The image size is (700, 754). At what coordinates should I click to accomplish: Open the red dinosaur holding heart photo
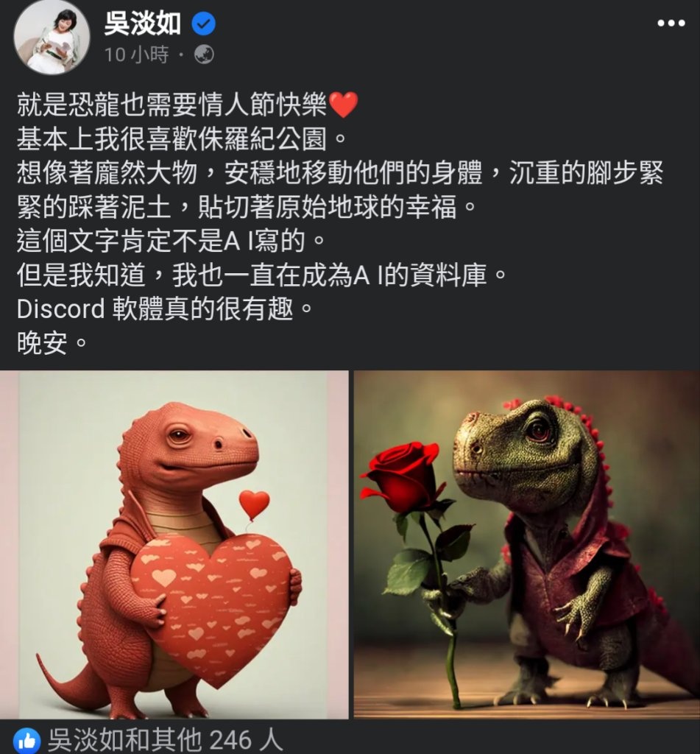[174, 544]
